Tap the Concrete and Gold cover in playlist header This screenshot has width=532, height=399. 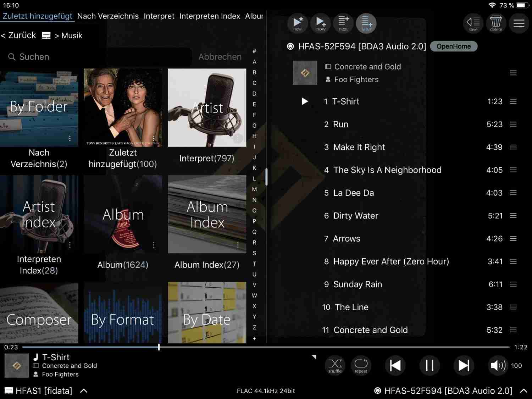point(305,73)
